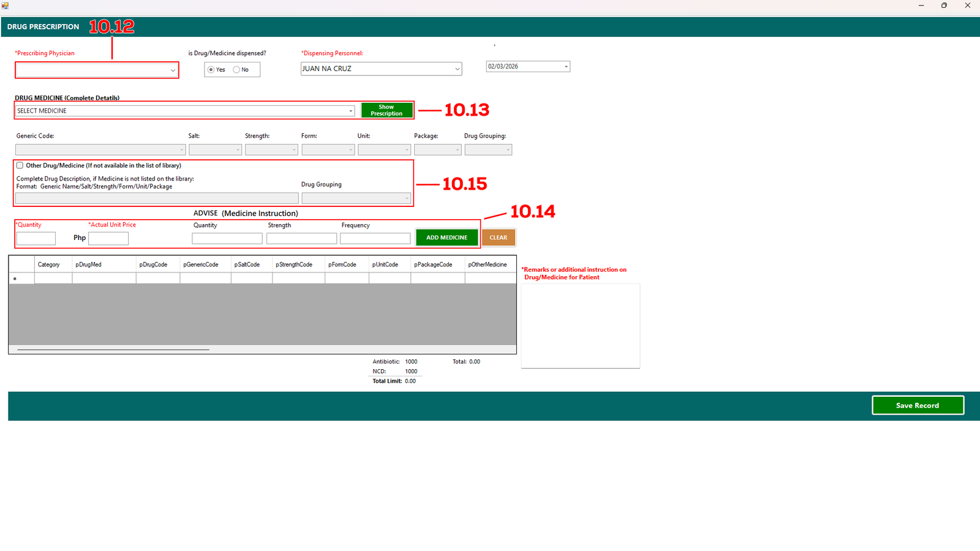The width and height of the screenshot is (980, 551).
Task: Click the advise Strength text box
Action: tap(301, 239)
